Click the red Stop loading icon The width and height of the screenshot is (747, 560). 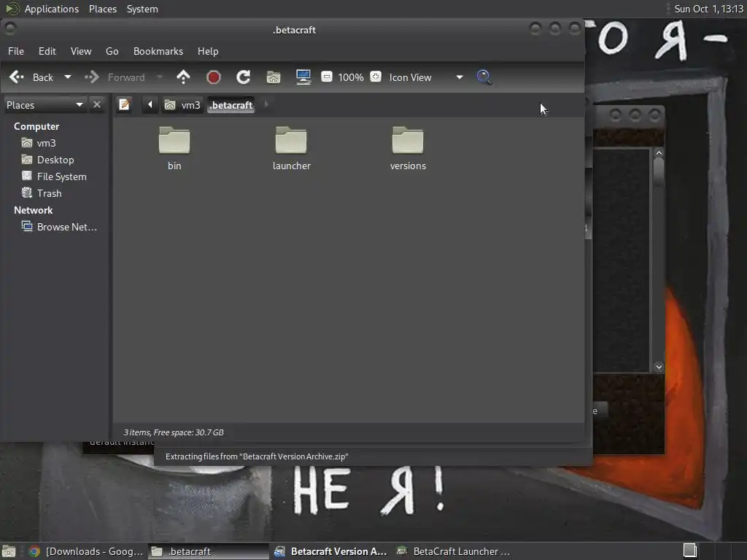click(x=214, y=77)
